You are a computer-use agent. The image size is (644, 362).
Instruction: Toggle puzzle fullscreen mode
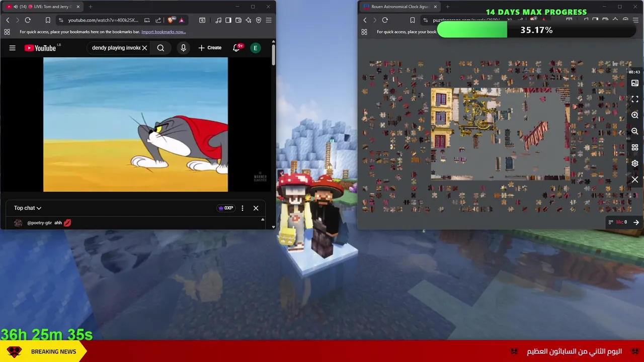pyautogui.click(x=635, y=99)
